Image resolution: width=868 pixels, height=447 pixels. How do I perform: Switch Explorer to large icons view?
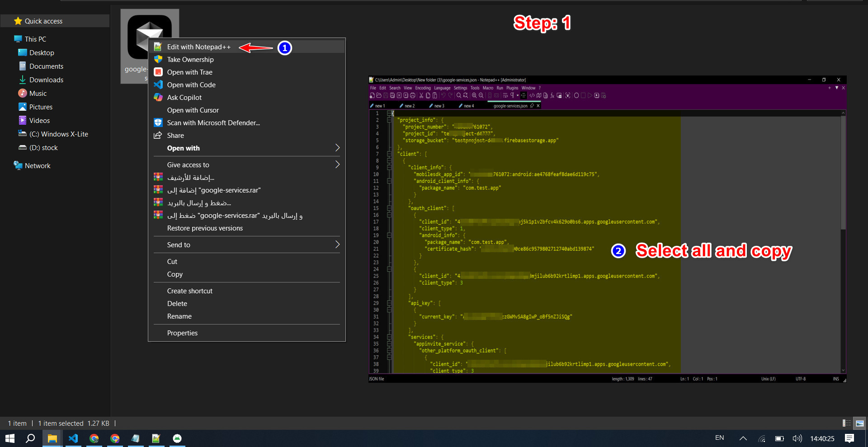860,423
